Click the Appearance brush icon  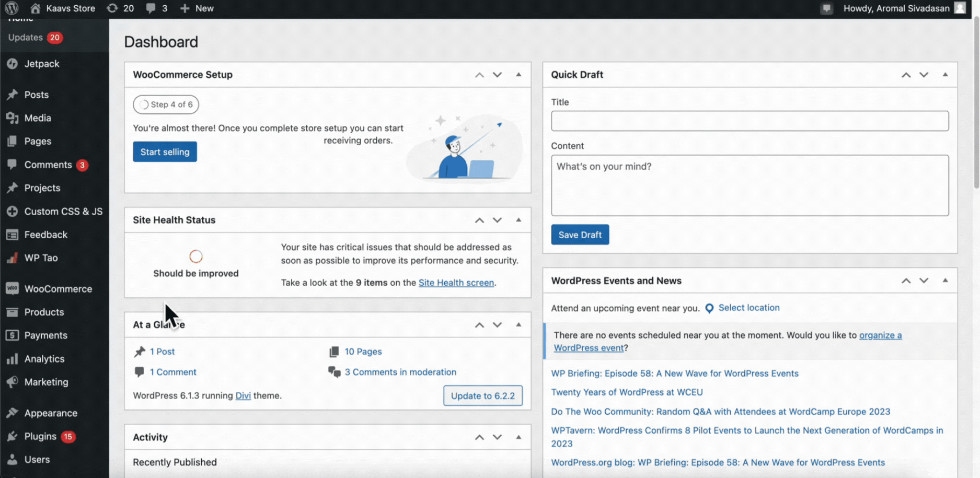pyautogui.click(x=12, y=413)
